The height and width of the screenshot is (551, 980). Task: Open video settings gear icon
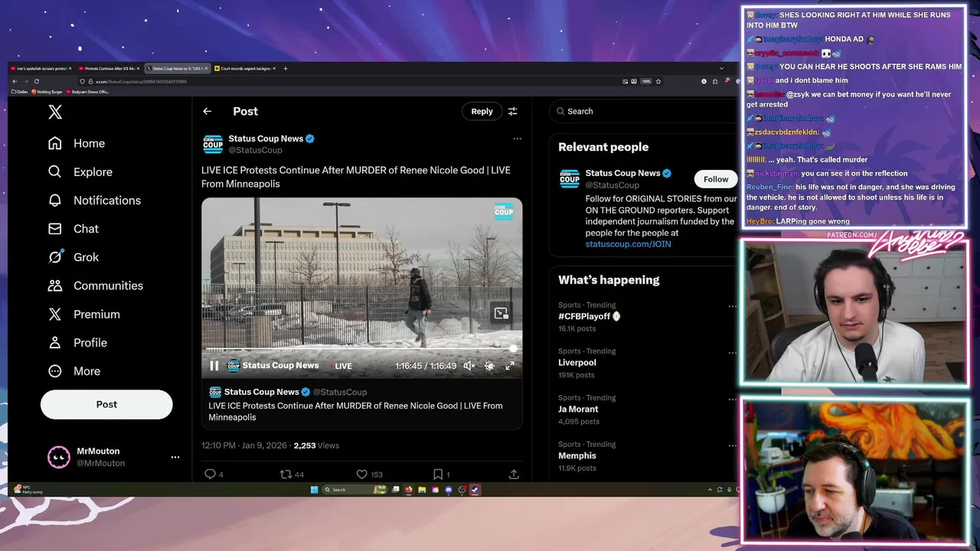click(490, 366)
